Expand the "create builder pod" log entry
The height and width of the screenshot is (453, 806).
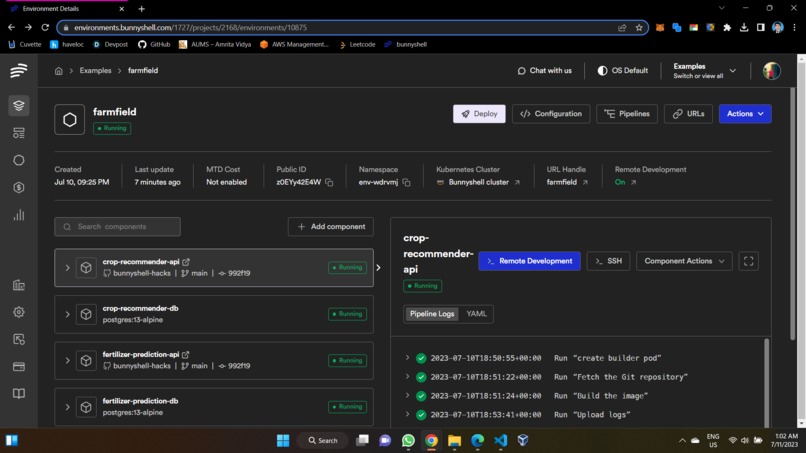point(408,358)
